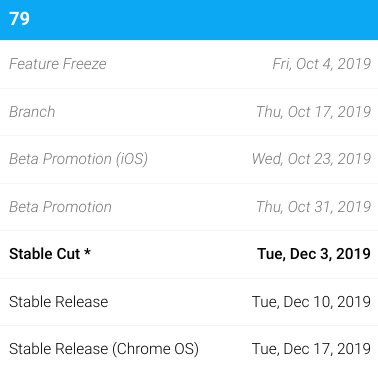
Task: Click the empty middle of Feature Freeze row
Action: tap(189, 64)
